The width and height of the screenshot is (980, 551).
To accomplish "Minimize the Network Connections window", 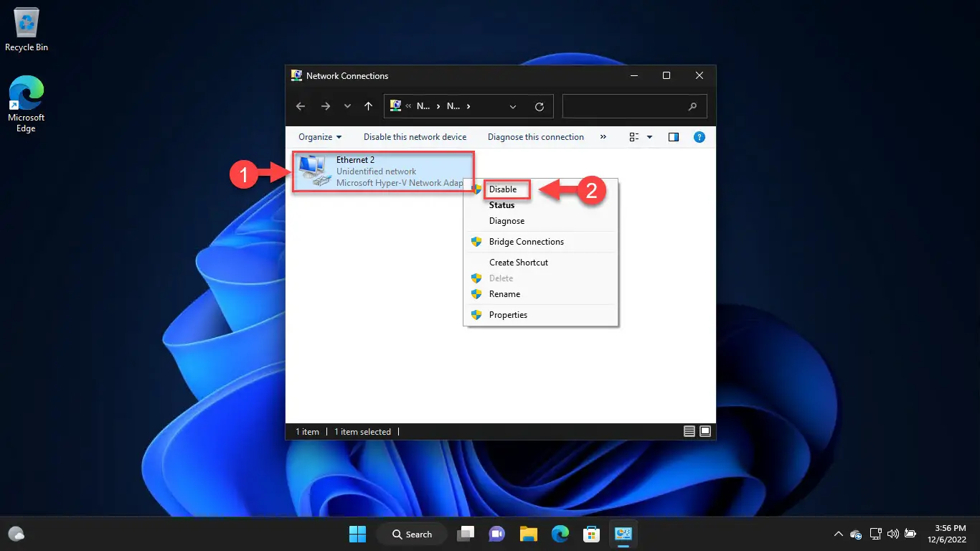I will [x=634, y=75].
